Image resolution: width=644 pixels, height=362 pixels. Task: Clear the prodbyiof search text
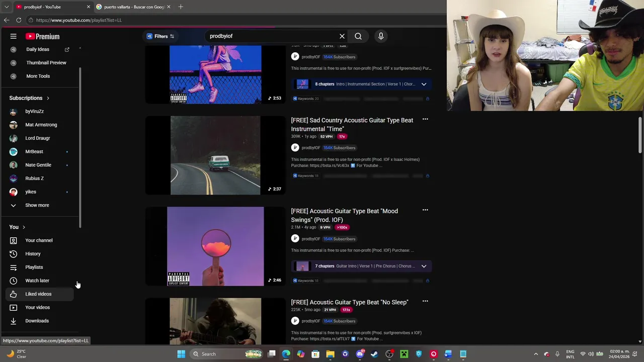pyautogui.click(x=342, y=36)
